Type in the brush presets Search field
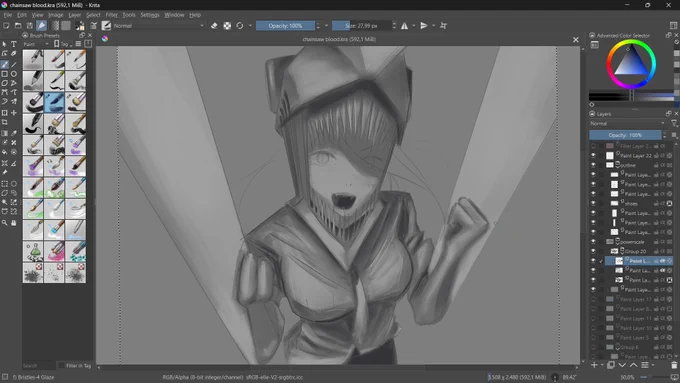This screenshot has width=680, height=383. [x=39, y=366]
